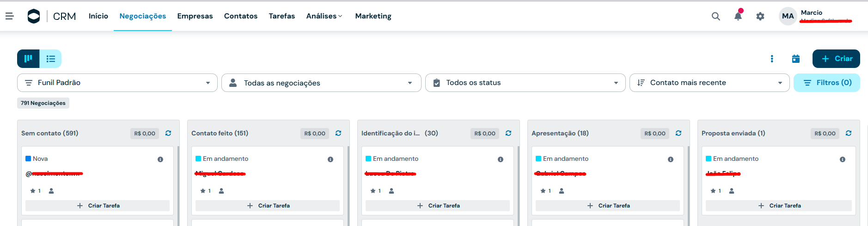The width and height of the screenshot is (868, 226).
Task: Open Tarefas tab
Action: coord(282,16)
